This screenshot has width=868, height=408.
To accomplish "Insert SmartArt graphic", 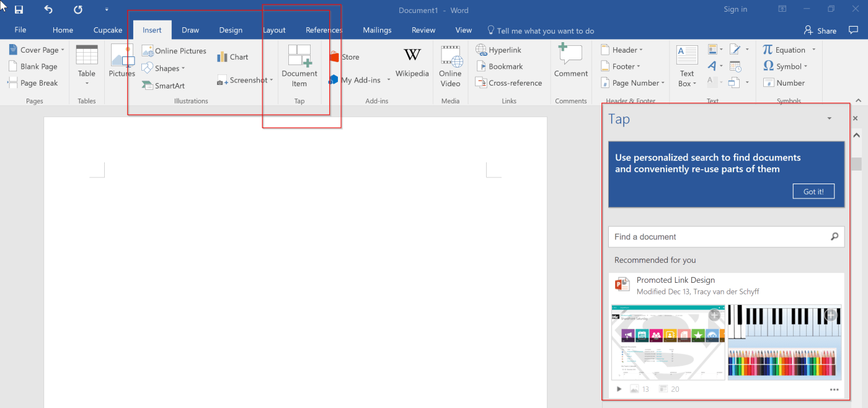I will point(163,86).
